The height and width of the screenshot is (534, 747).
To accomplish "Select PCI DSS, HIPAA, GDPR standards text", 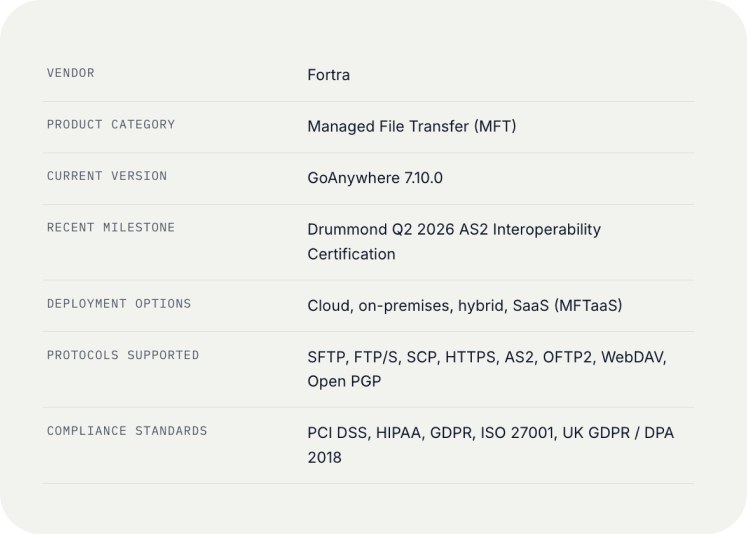I will pyautogui.click(x=391, y=433).
